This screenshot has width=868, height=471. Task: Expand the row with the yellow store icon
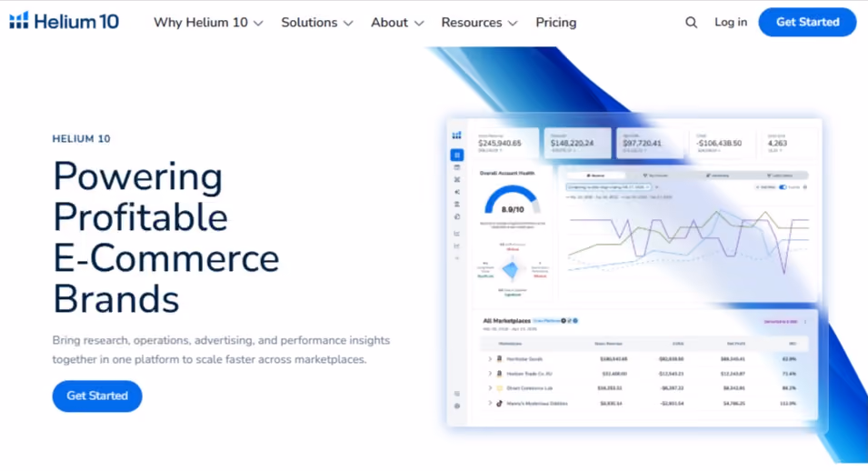click(490, 388)
